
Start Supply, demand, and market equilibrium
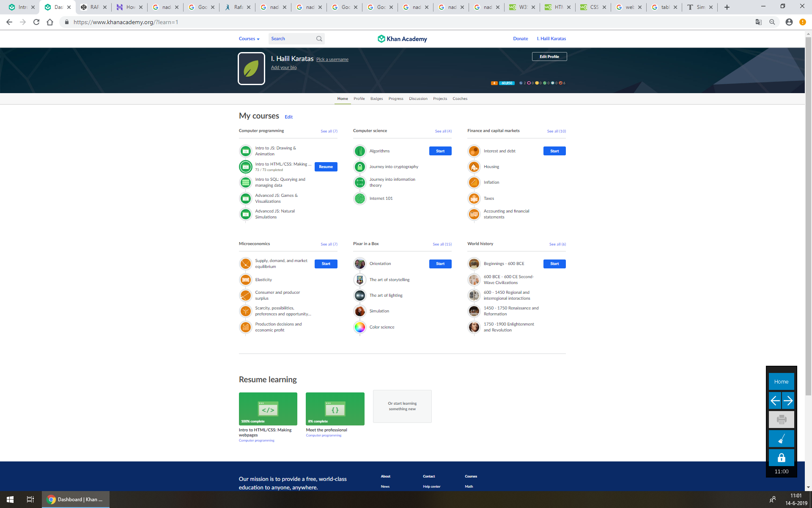tap(326, 264)
